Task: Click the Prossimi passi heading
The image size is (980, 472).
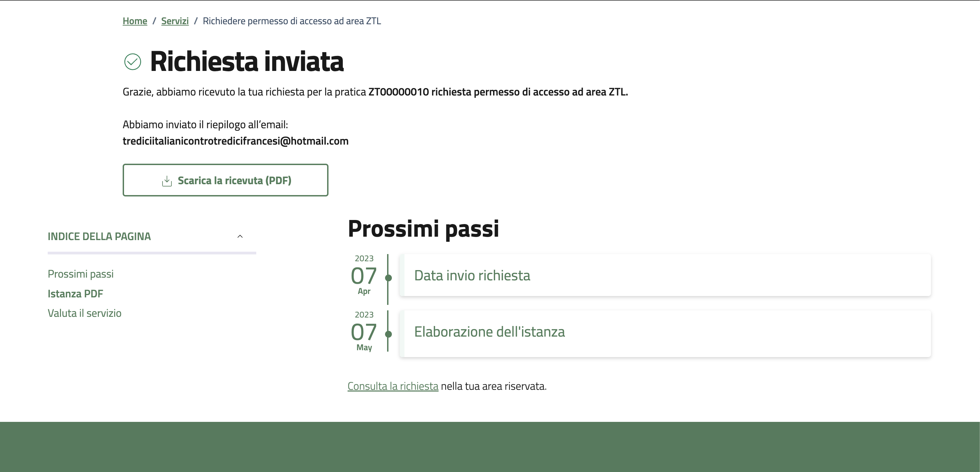Action: click(x=423, y=229)
